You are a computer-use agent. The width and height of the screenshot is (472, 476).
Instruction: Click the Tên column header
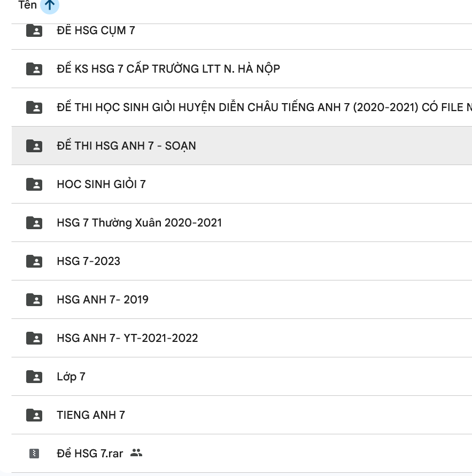[x=27, y=5]
